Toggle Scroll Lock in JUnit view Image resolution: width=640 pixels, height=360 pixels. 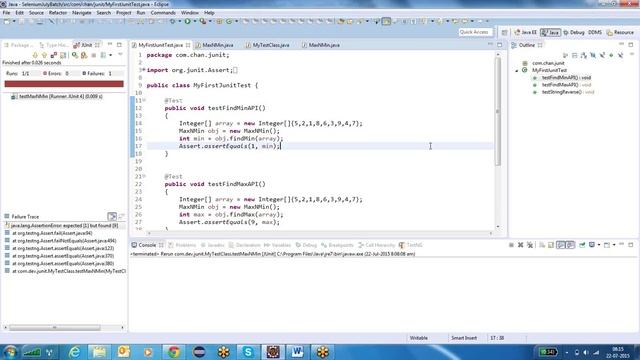pyautogui.click(x=63, y=55)
